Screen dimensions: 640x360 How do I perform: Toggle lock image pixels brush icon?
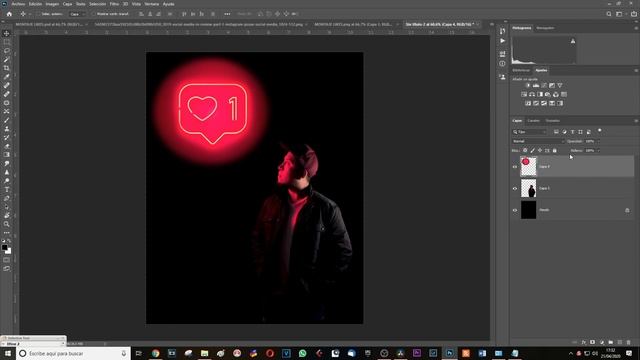coord(532,151)
